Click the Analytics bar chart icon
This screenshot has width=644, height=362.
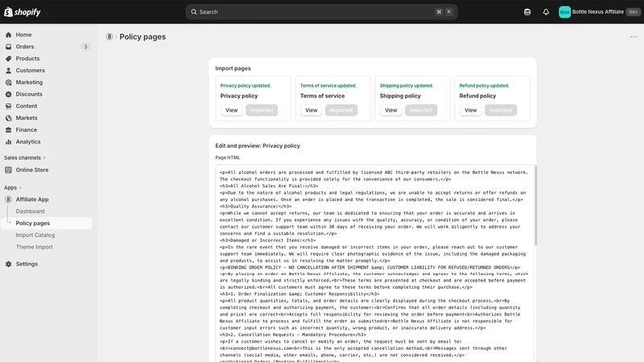[x=8, y=142]
